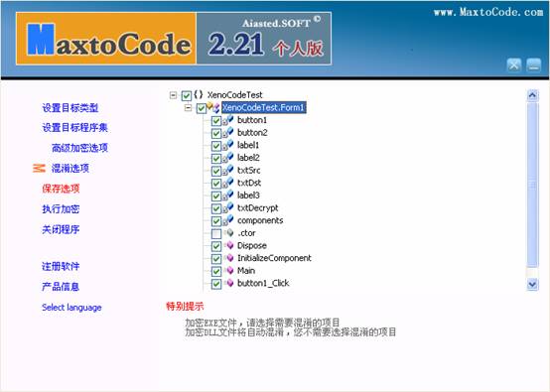
Task: Select the XenoCodeTest.Form1 tree row
Action: [x=264, y=107]
